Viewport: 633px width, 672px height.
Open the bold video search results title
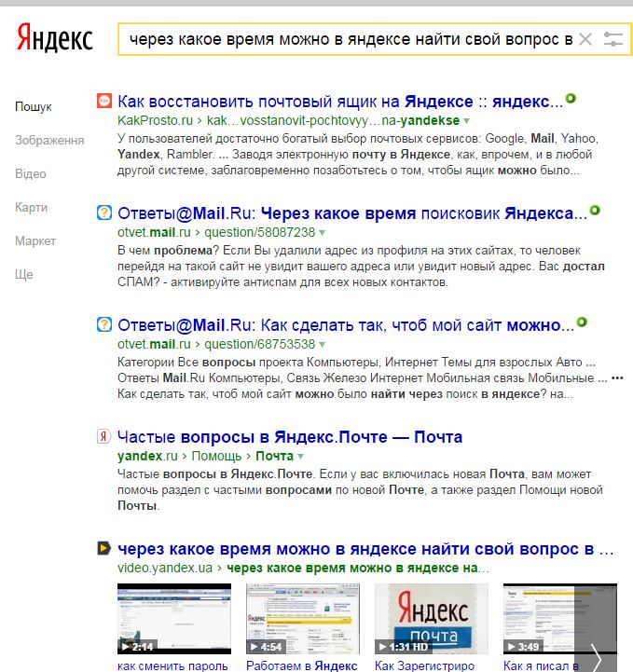click(365, 549)
